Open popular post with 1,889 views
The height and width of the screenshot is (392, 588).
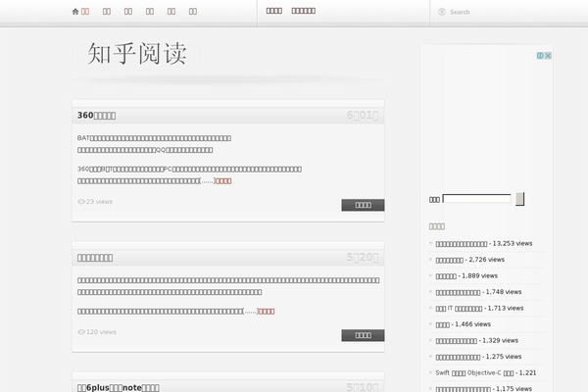[x=446, y=276]
